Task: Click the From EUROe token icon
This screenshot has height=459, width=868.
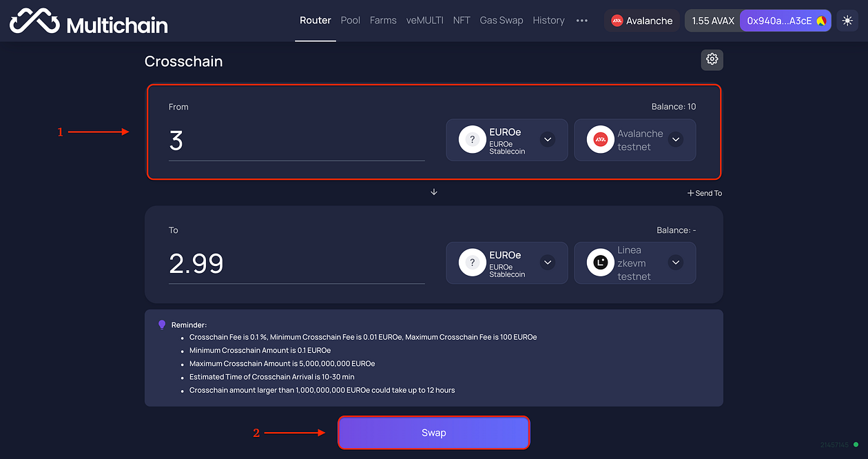Action: coord(473,139)
